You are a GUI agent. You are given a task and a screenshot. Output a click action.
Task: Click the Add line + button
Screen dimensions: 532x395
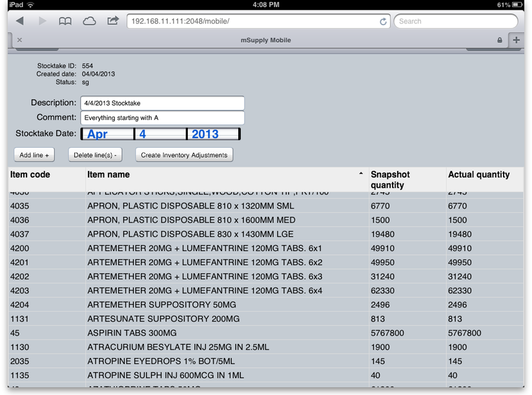click(x=34, y=155)
